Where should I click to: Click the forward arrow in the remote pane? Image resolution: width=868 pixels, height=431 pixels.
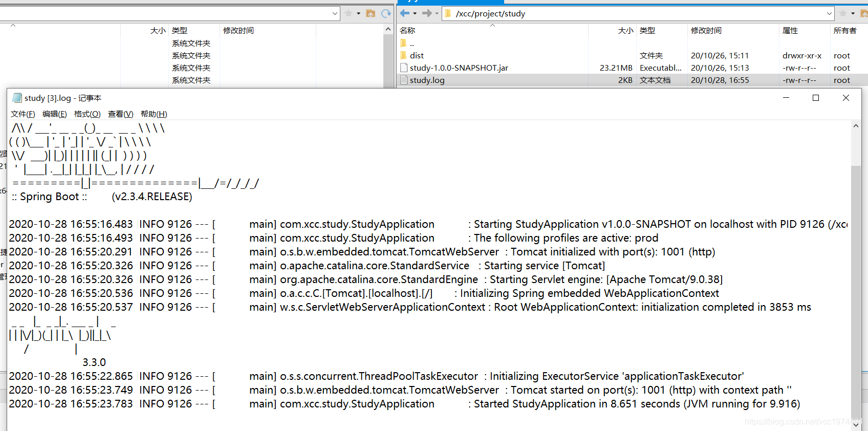point(426,13)
